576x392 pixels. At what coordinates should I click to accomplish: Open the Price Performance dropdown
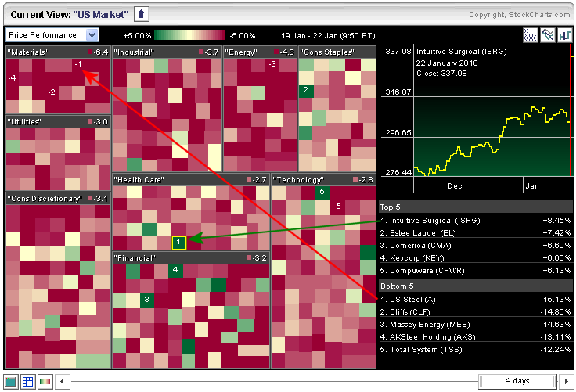point(52,35)
